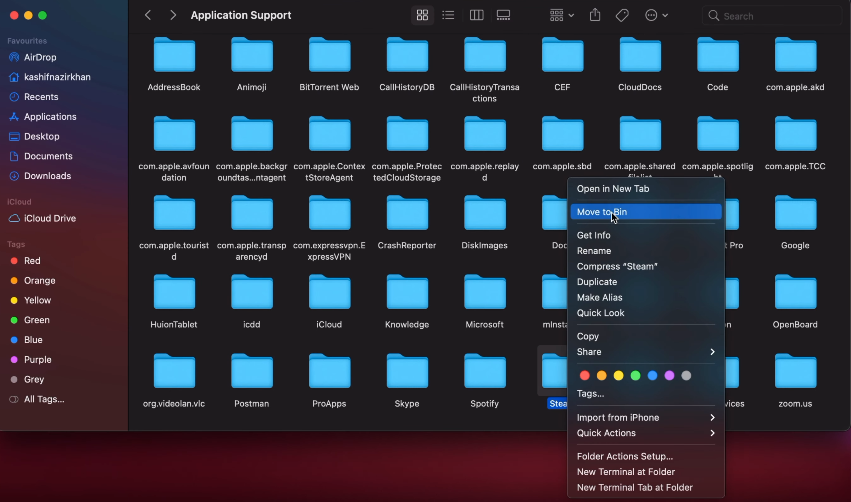Select Compress "Steam" menu item
The image size is (851, 502).
(617, 267)
